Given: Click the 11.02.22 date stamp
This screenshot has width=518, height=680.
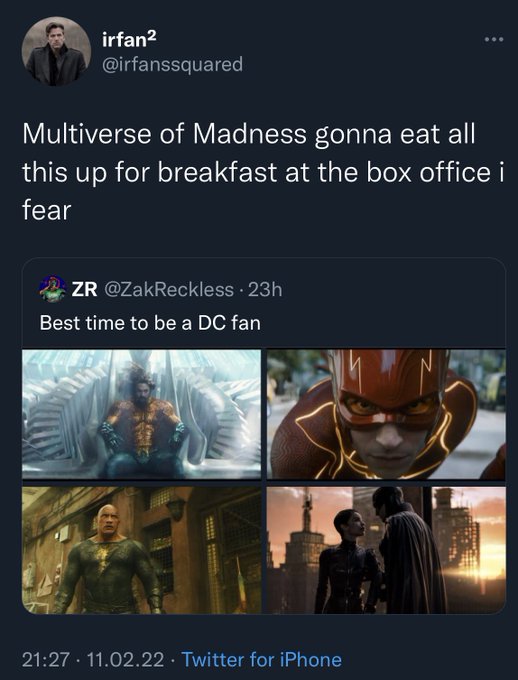Looking at the screenshot, I should pyautogui.click(x=125, y=660).
